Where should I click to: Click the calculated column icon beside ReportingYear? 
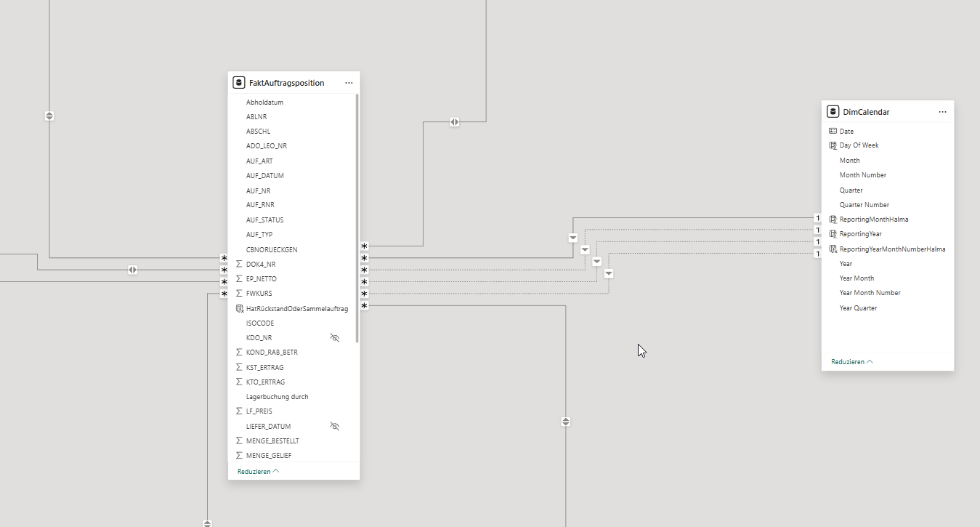833,234
